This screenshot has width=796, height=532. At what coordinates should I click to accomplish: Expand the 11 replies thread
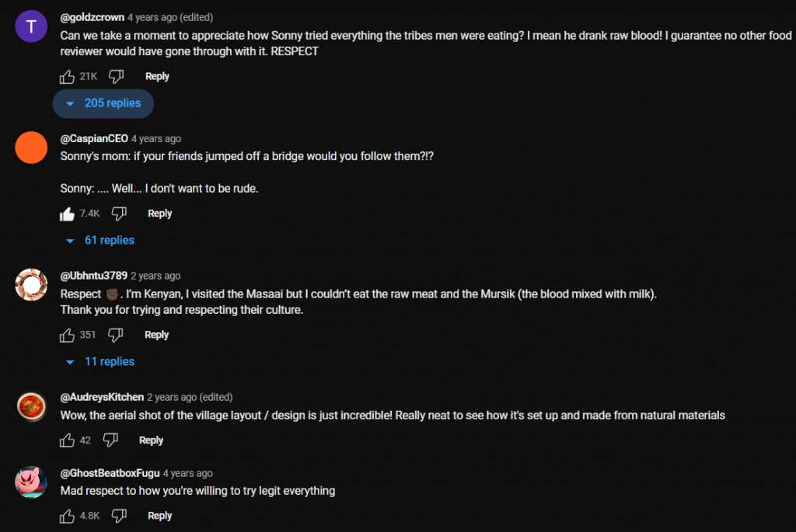pyautogui.click(x=101, y=362)
